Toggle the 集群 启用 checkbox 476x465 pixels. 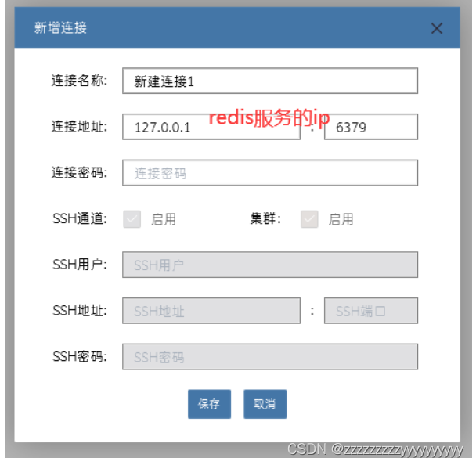[309, 219]
